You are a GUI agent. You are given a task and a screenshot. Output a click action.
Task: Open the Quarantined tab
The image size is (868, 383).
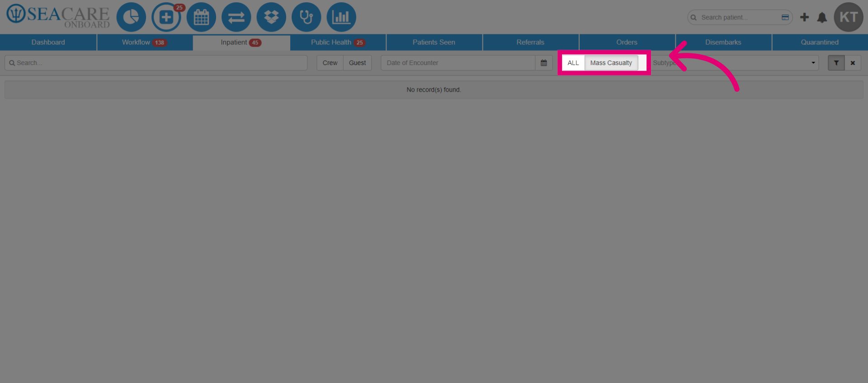point(820,42)
